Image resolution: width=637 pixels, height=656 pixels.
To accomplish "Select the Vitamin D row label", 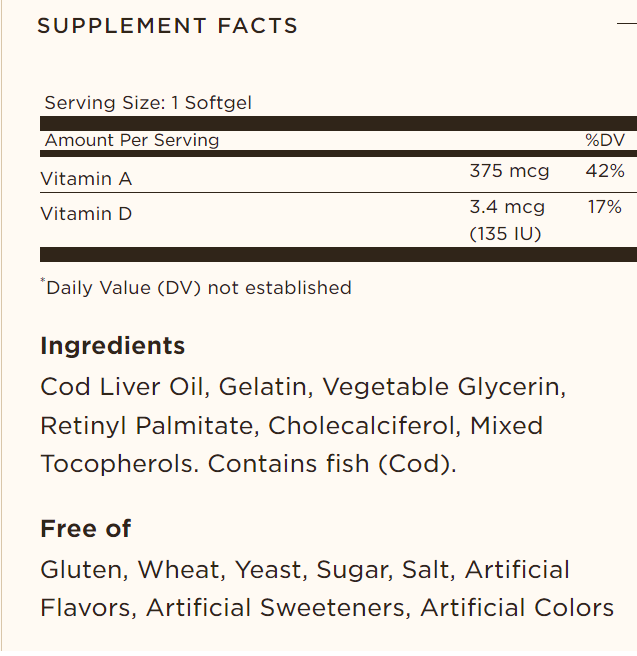I will pos(86,214).
